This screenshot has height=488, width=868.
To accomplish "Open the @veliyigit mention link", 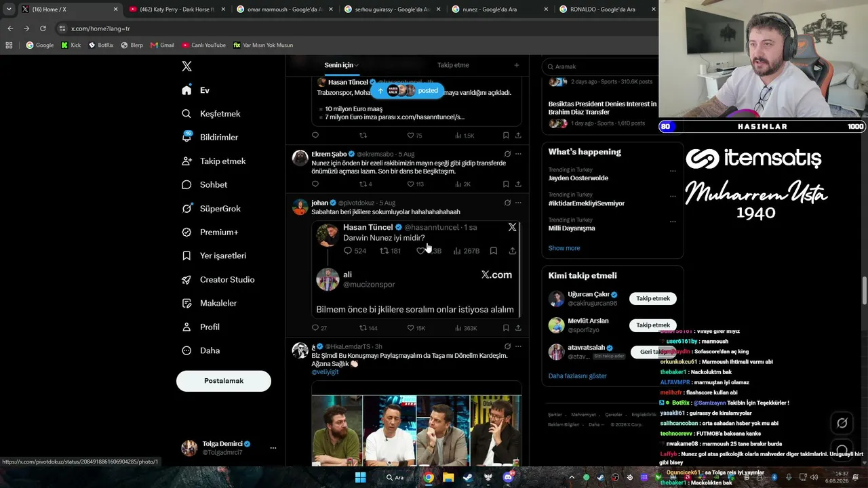I will pos(325,372).
